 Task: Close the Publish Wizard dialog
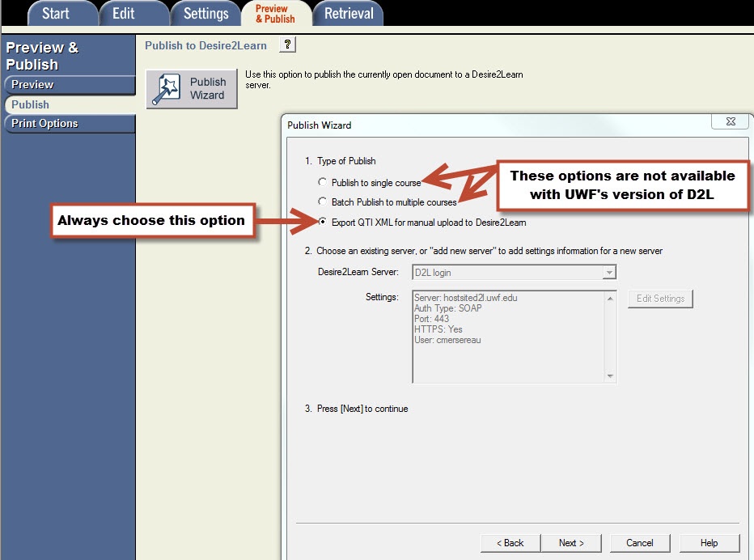coord(729,121)
